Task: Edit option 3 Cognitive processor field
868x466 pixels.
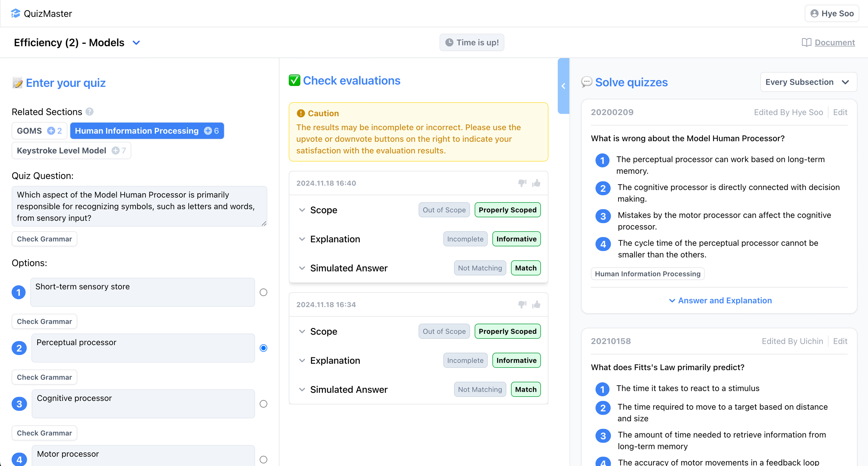Action: 143,404
